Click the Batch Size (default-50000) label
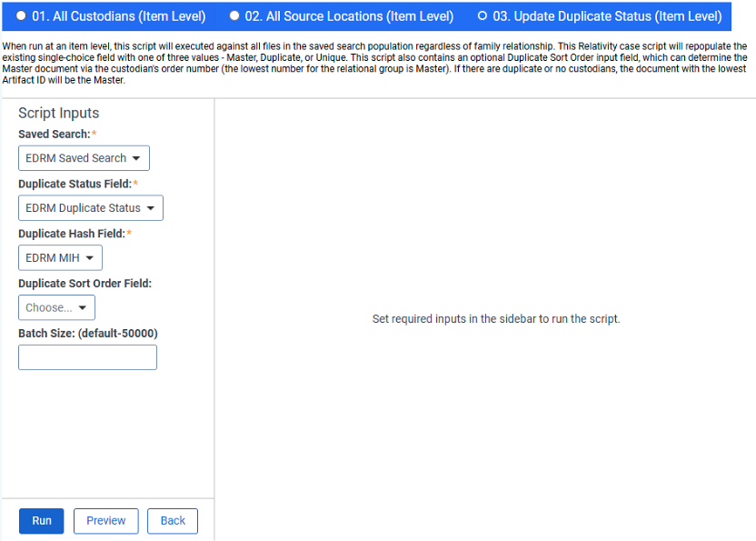 [88, 334]
